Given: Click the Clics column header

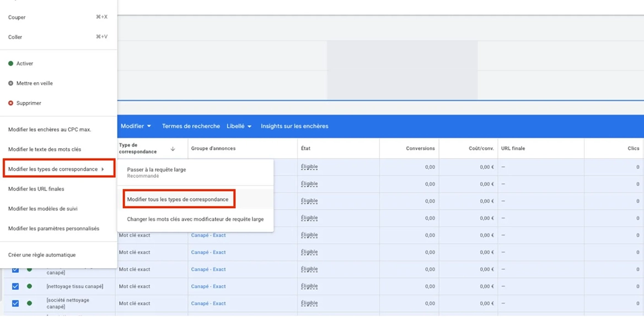Looking at the screenshot, I should point(634,149).
